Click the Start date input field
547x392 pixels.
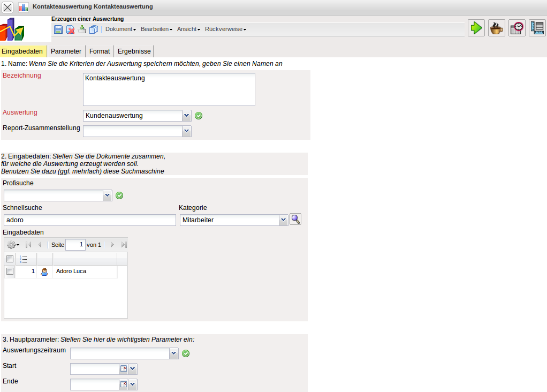95,369
